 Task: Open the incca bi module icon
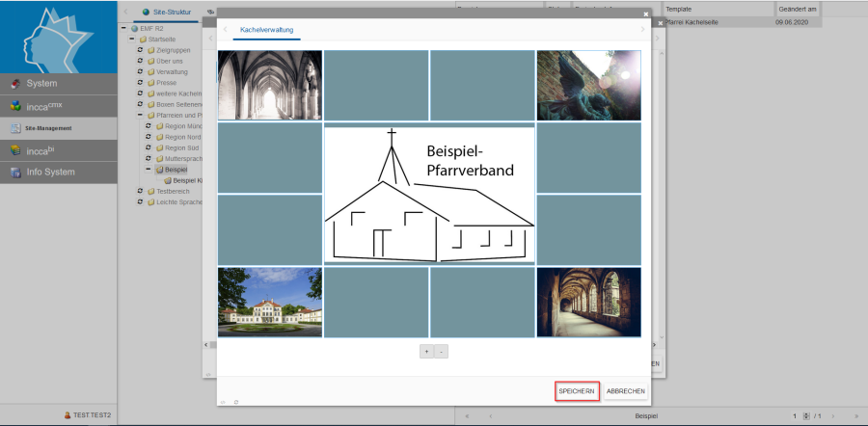click(15, 150)
